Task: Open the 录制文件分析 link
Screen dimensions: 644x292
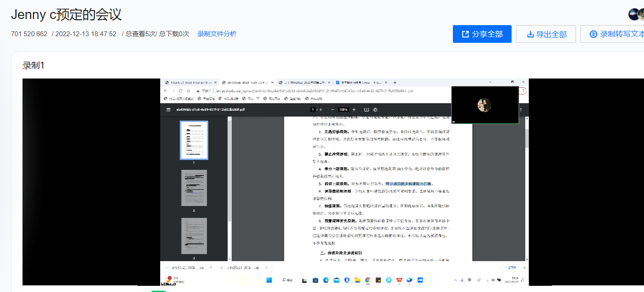Action: pyautogui.click(x=217, y=34)
